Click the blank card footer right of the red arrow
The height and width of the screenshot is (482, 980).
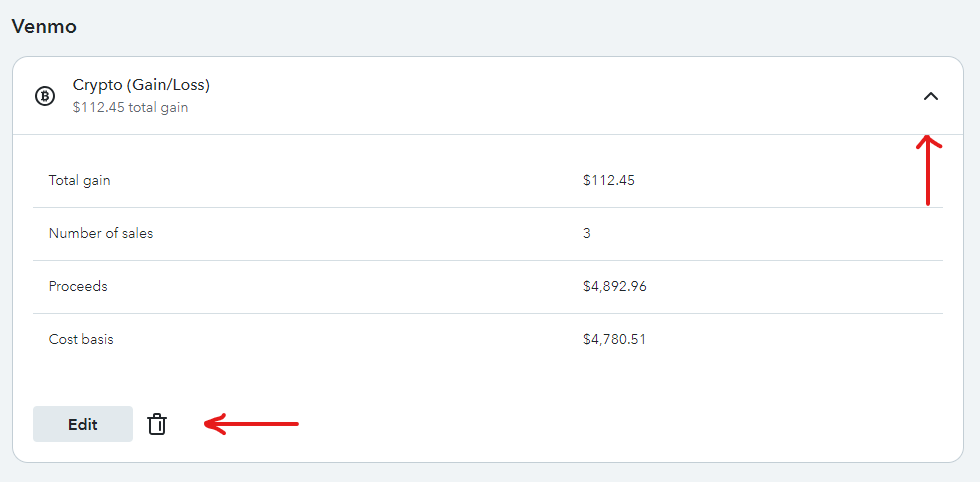pyautogui.click(x=625, y=424)
